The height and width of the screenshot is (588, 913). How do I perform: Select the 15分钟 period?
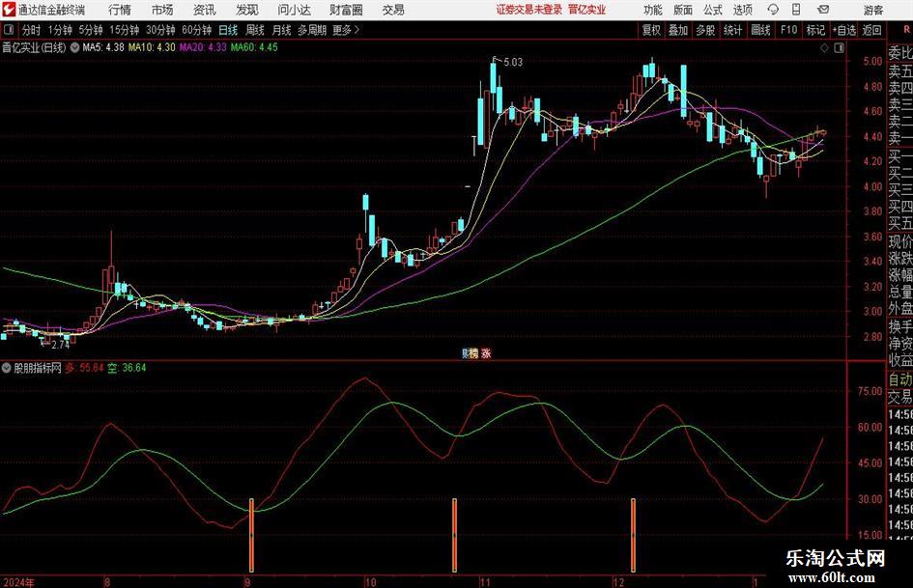click(x=125, y=30)
